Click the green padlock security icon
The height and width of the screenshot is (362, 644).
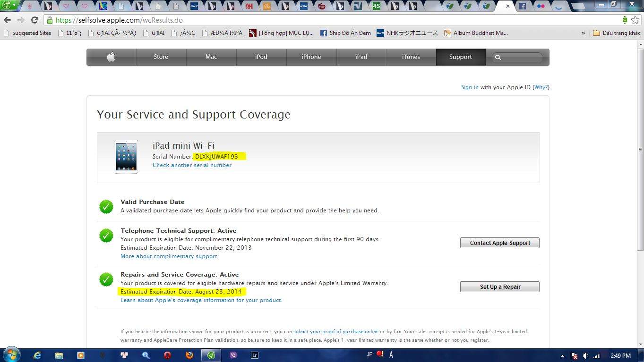(x=50, y=20)
